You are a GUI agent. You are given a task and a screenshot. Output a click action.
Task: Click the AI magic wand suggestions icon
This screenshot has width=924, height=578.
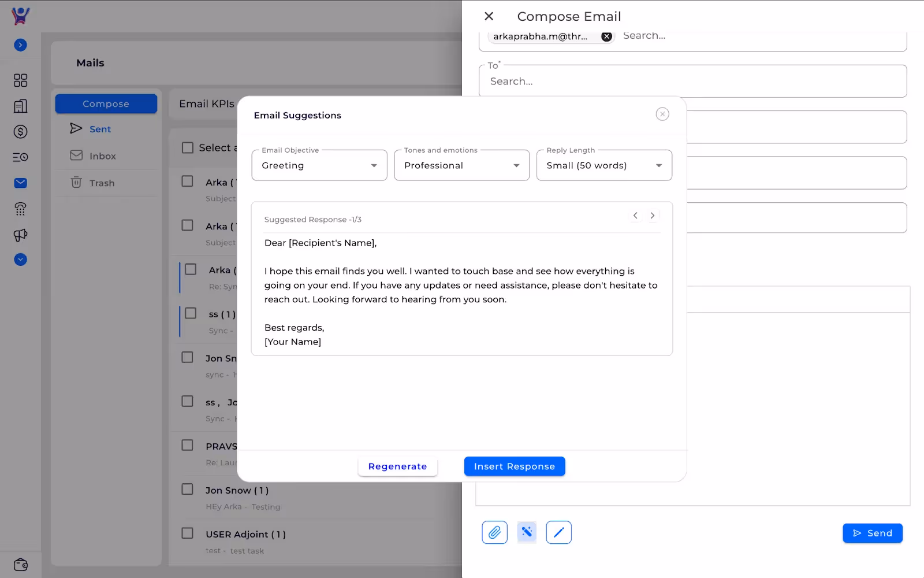(x=527, y=532)
